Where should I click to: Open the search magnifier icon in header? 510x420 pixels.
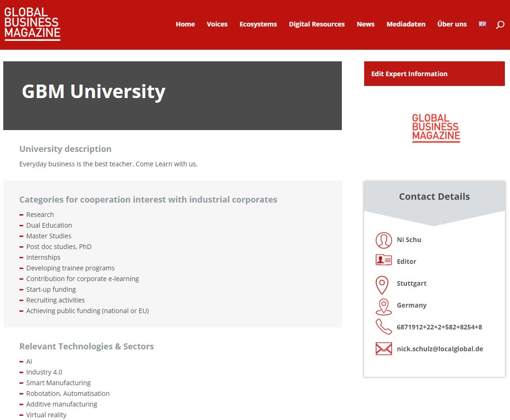(x=500, y=25)
